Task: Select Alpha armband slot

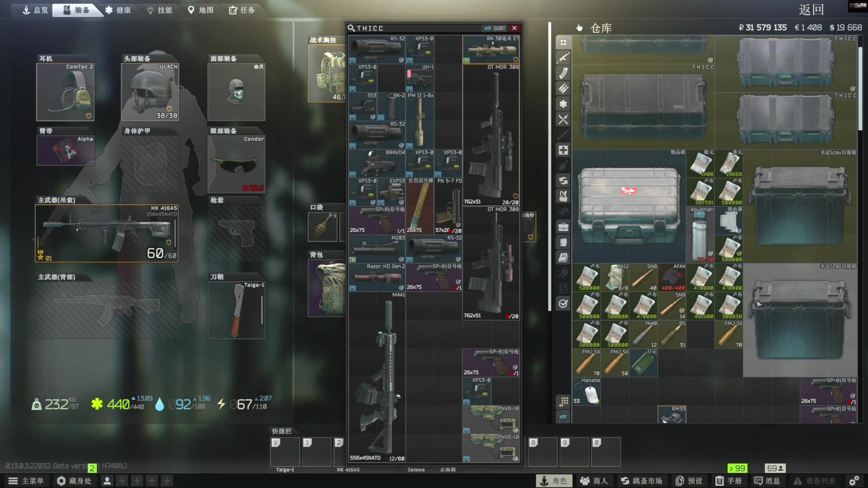Action: click(66, 150)
